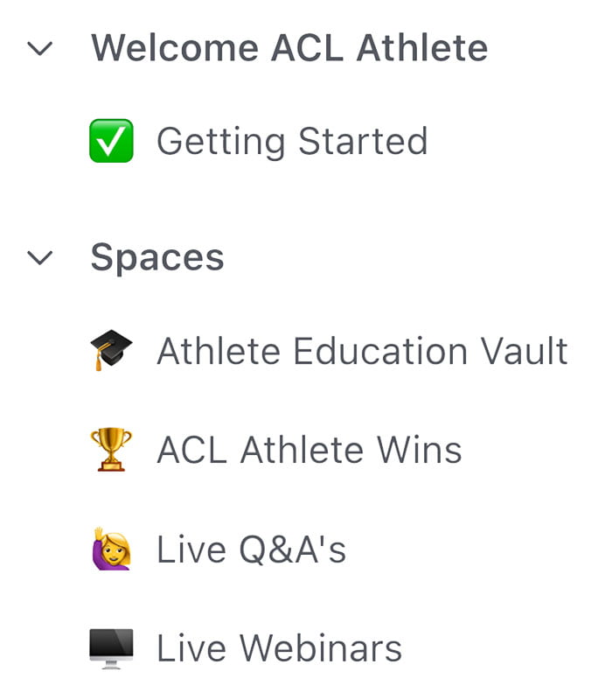
Task: Navigate to Live Webinars
Action: pos(279,648)
